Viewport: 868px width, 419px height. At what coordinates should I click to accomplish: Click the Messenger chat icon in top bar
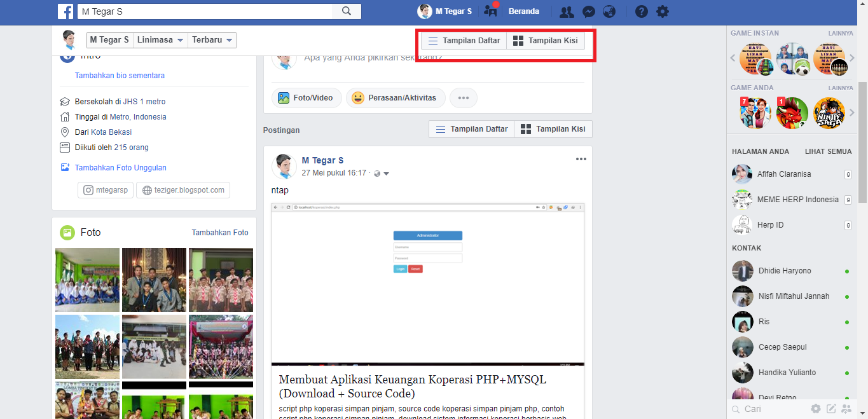click(588, 11)
